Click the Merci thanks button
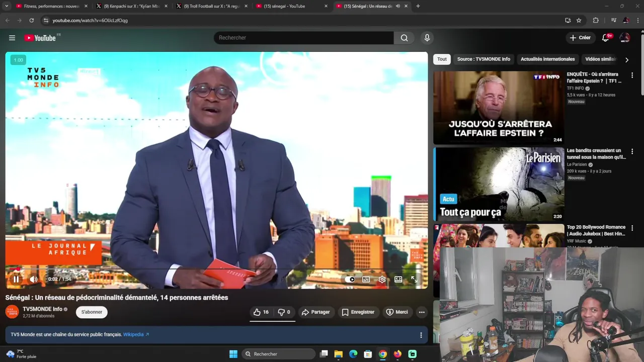 [396, 312]
